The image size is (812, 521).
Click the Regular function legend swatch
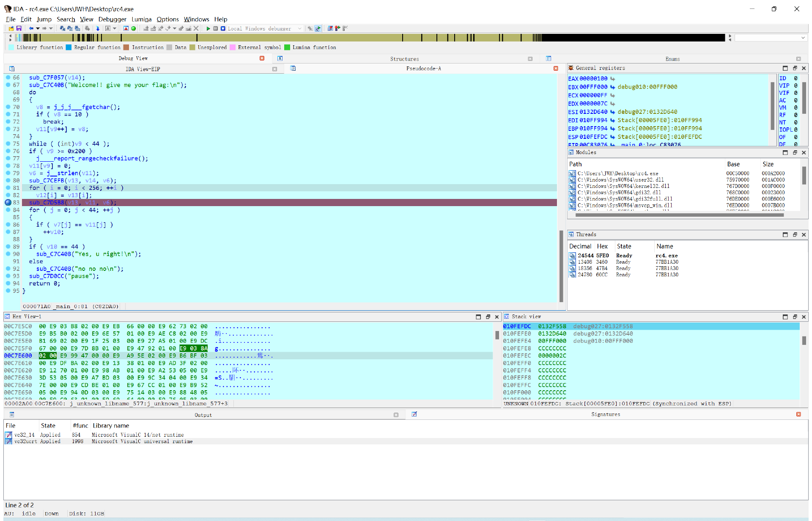(x=69, y=47)
